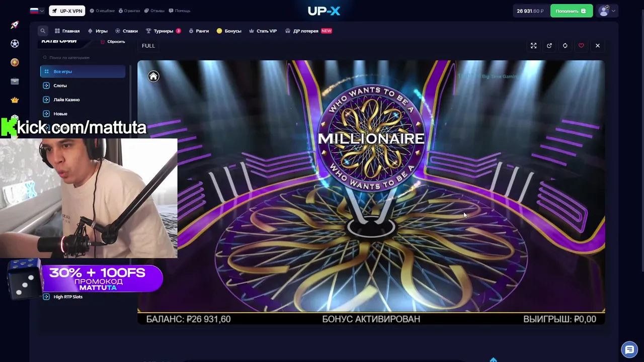
Task: Open 'Игры' in navigation
Action: (x=98, y=31)
